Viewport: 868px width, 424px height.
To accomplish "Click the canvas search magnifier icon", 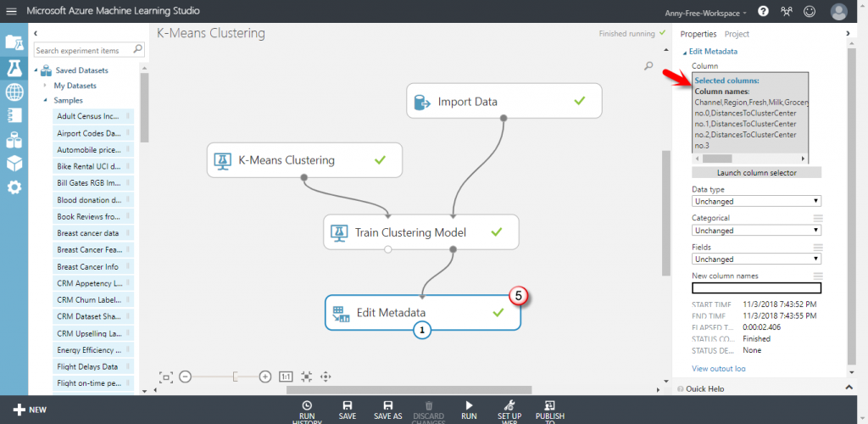I will pos(648,66).
